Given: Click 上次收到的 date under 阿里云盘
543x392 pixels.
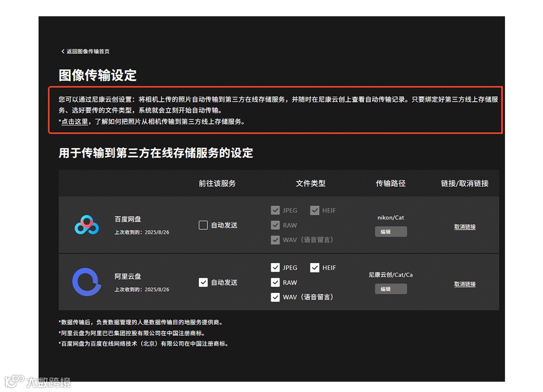Looking at the screenshot, I should (142, 289).
